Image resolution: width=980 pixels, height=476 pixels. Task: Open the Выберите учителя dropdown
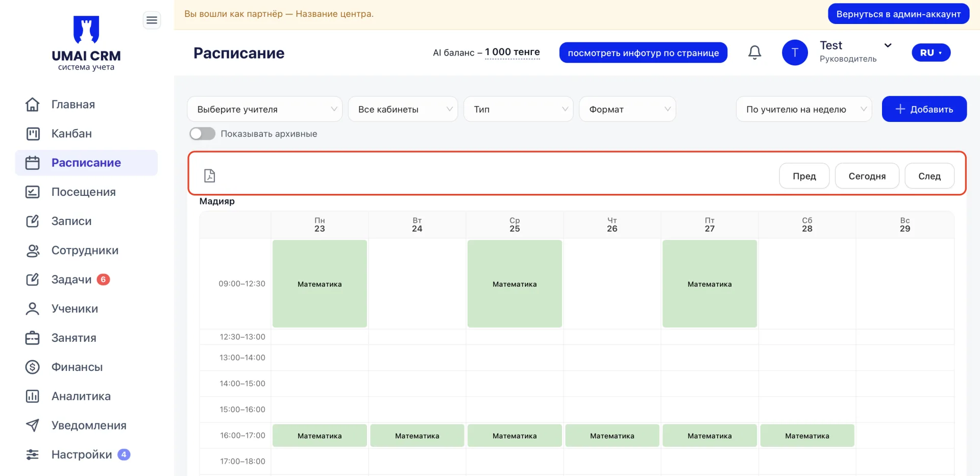(x=264, y=109)
